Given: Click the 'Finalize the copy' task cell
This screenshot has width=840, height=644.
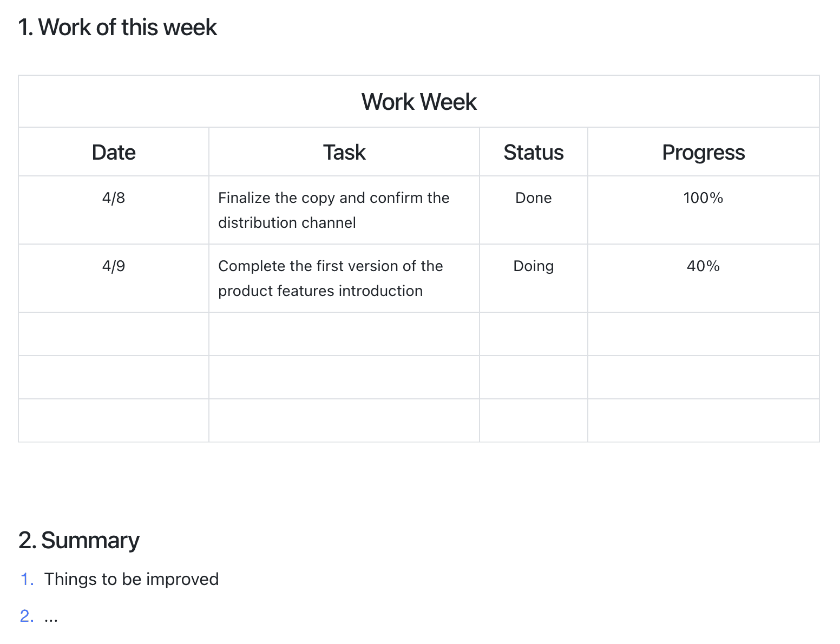Looking at the screenshot, I should point(333,210).
